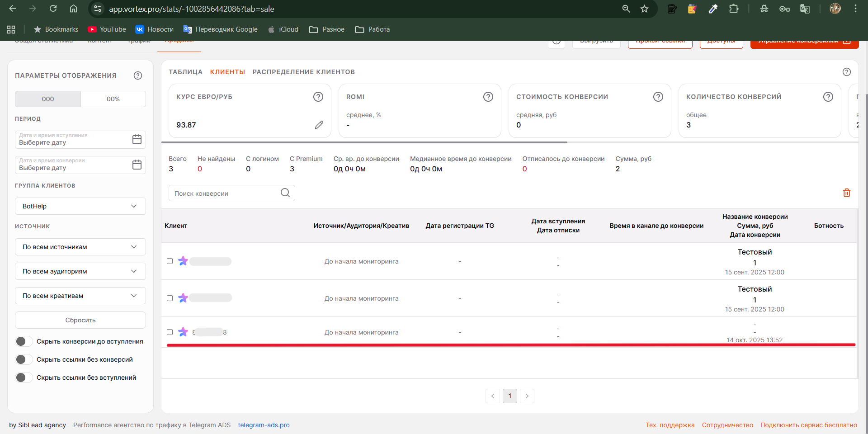
Task: Edit the euro/ruble exchange rate pencil icon
Action: (x=319, y=125)
